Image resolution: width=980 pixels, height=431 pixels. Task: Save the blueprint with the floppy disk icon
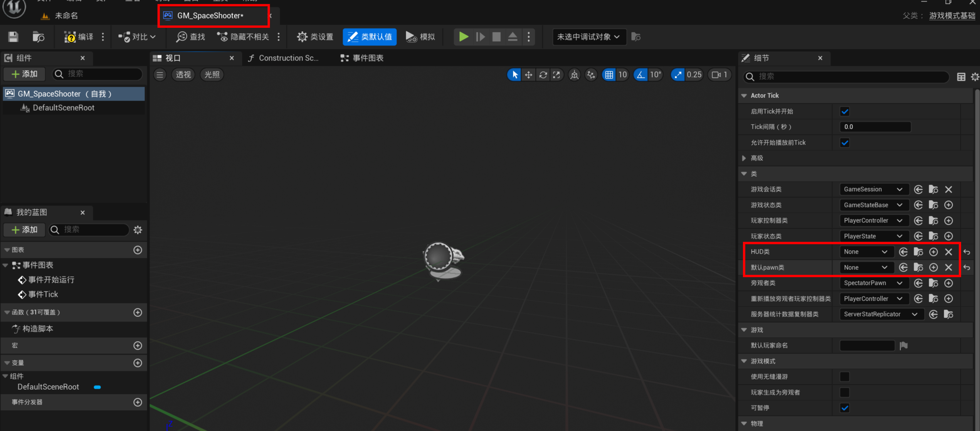[x=13, y=37]
